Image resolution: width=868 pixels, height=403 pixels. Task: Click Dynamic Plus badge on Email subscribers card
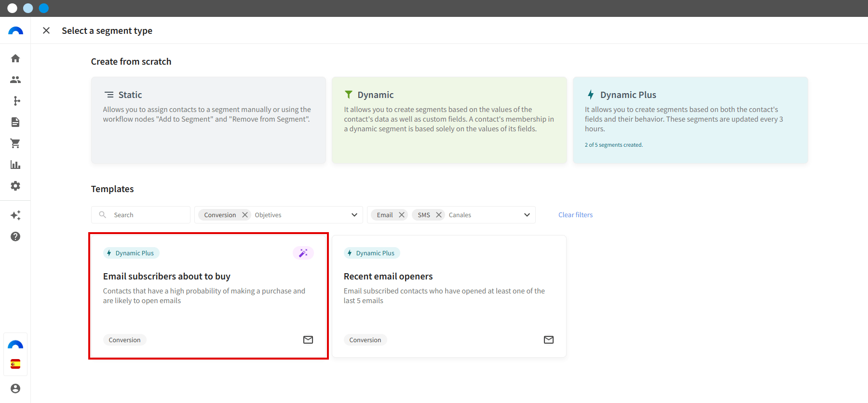point(131,253)
